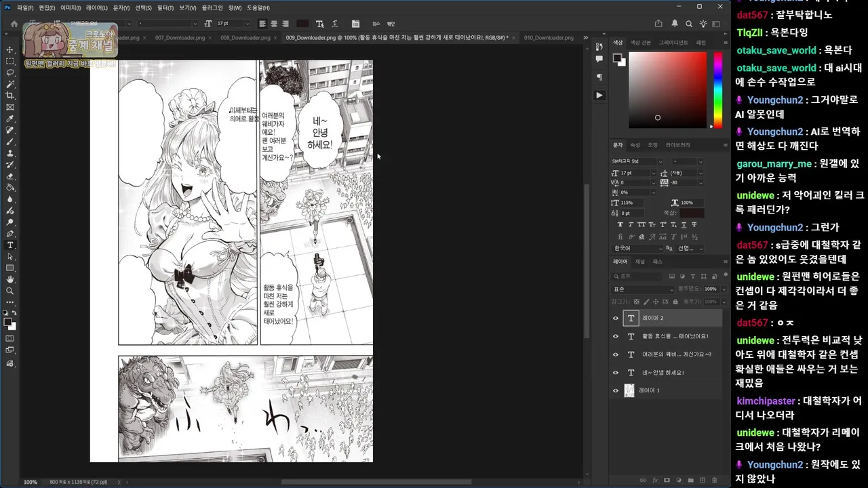The height and width of the screenshot is (488, 868).
Task: Toggle Faux Bold in Character panel
Action: click(620, 224)
